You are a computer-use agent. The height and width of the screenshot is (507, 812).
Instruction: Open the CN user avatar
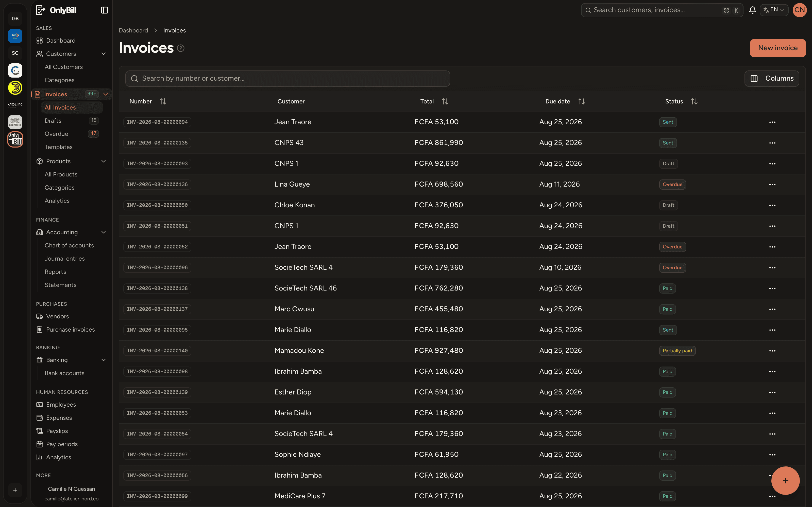(800, 10)
